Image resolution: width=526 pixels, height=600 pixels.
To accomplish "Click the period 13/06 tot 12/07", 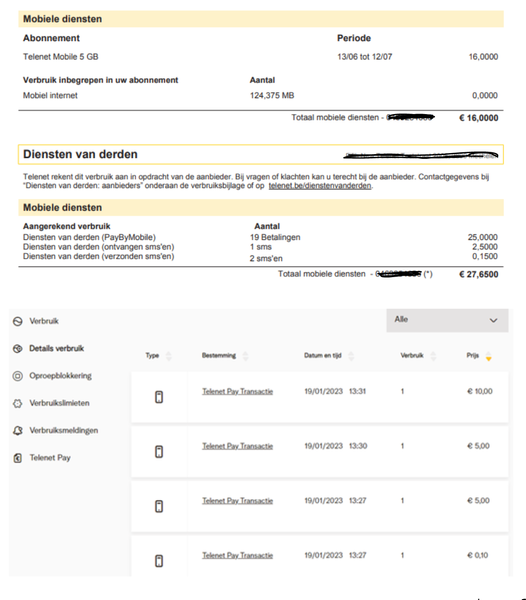I will (365, 57).
